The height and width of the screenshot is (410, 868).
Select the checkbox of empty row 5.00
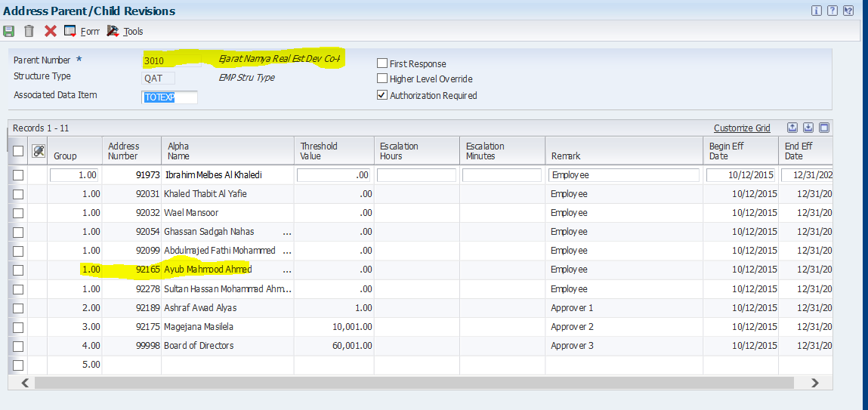coord(18,365)
